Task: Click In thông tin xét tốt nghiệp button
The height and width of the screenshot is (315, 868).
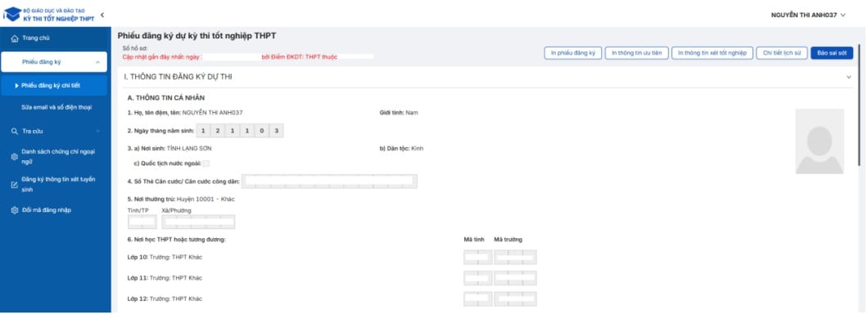Action: coord(712,53)
